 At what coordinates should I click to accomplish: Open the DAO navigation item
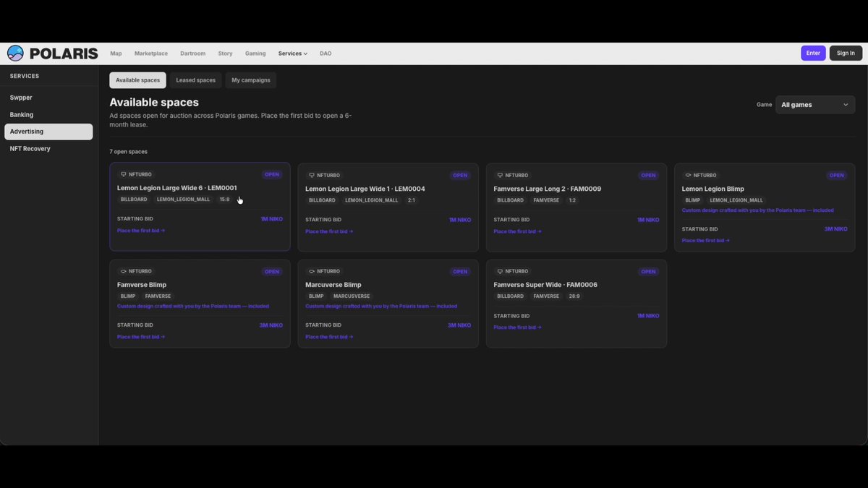click(325, 53)
